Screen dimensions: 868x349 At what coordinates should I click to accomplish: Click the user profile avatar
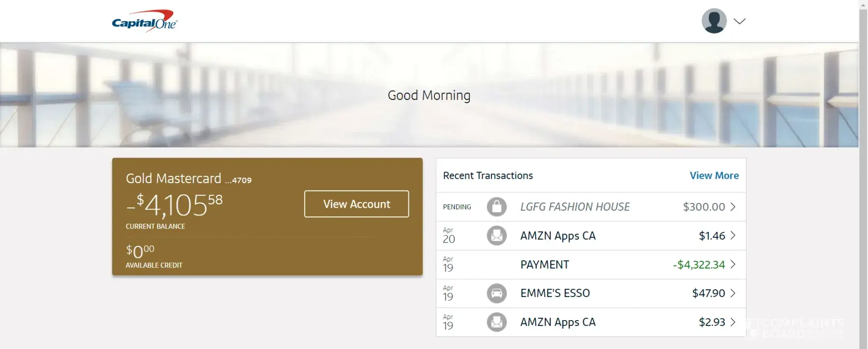tap(714, 21)
